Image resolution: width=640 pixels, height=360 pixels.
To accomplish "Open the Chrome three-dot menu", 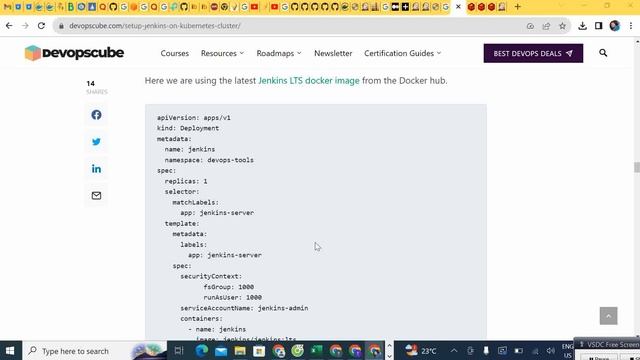I will (631, 26).
